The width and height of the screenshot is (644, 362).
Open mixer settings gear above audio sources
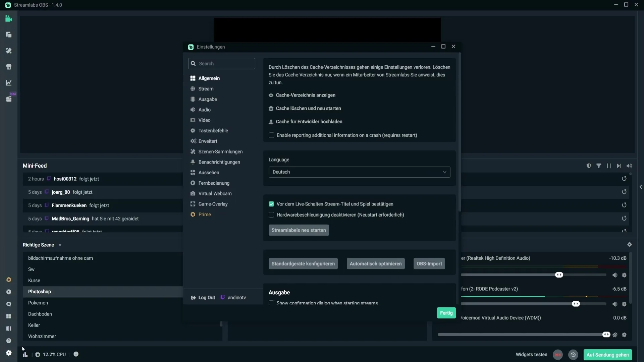point(630,245)
